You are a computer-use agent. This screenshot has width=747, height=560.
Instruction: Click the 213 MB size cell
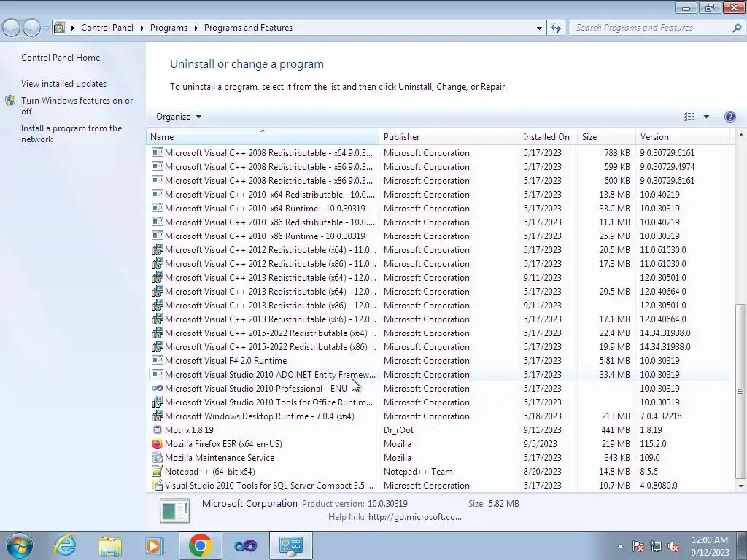[x=616, y=416]
